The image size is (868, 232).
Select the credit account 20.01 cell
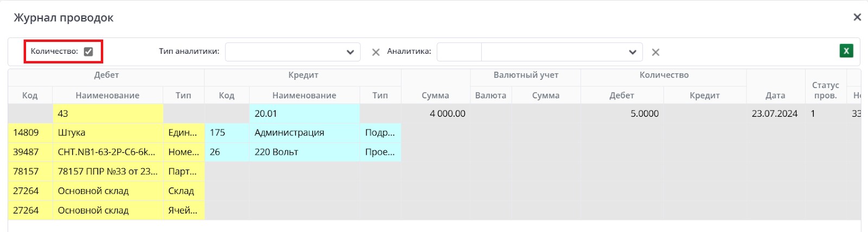click(x=304, y=114)
